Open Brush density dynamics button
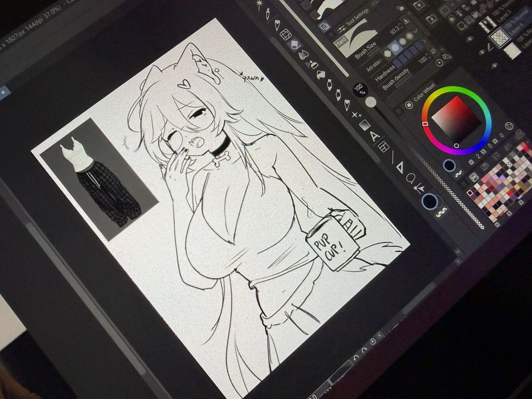The image size is (532, 399). 433,51
